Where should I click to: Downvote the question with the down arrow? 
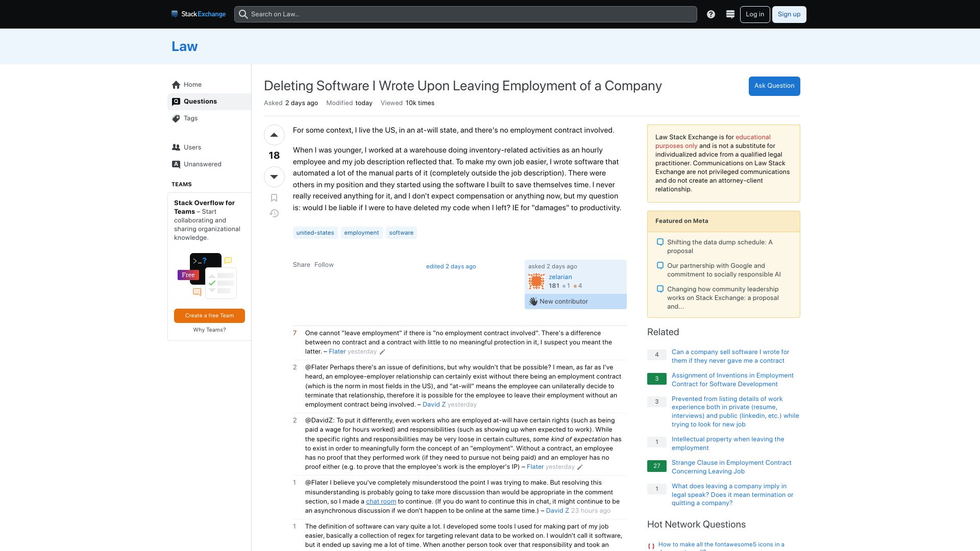(x=274, y=177)
